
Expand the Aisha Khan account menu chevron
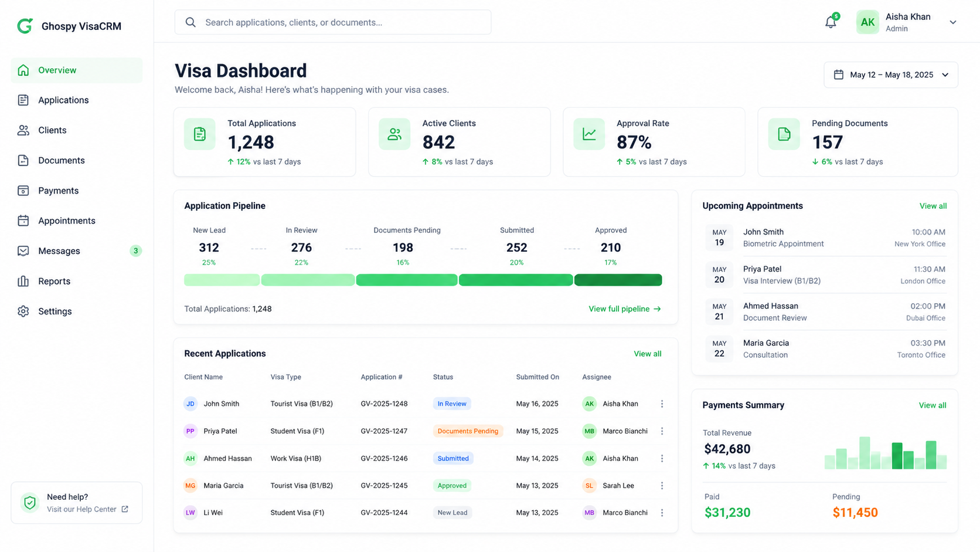pyautogui.click(x=953, y=22)
